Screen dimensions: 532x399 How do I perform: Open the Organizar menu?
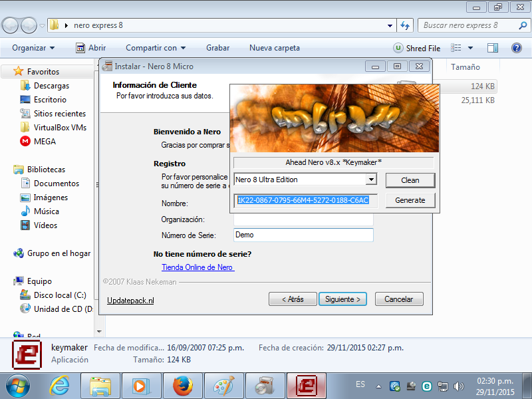click(33, 48)
